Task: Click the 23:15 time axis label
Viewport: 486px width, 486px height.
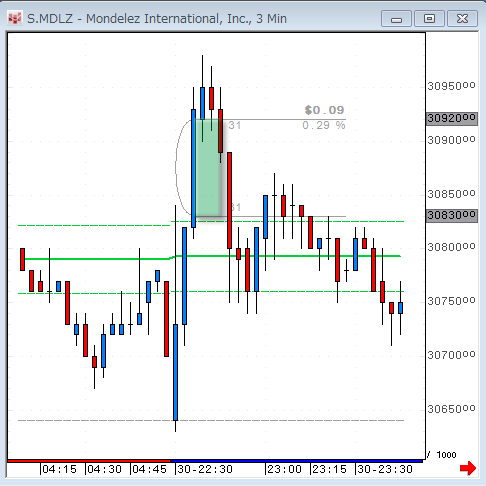Action: click(329, 469)
